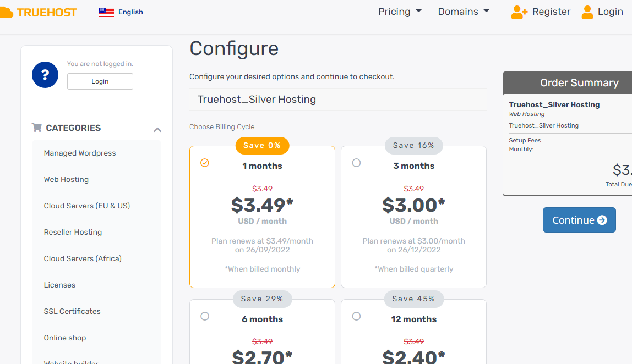Select the 1 months billing cycle
Viewport: 632px width, 364px height.
[205, 163]
